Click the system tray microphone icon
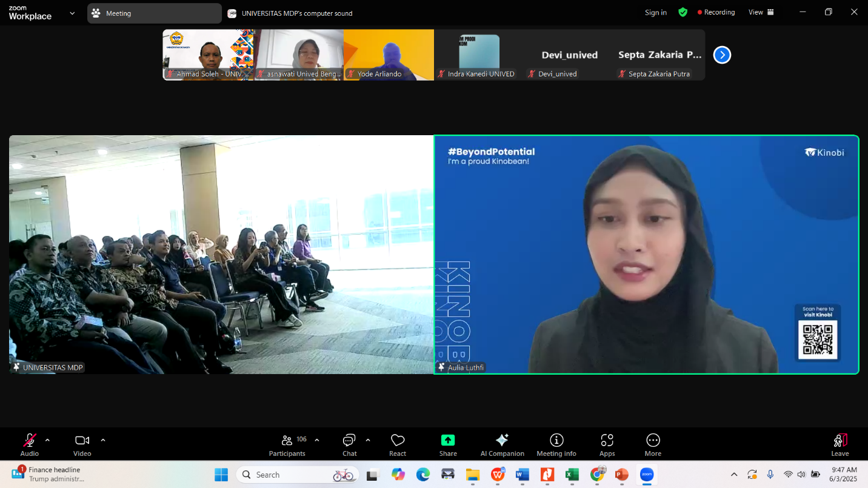The width and height of the screenshot is (868, 488). point(770,475)
